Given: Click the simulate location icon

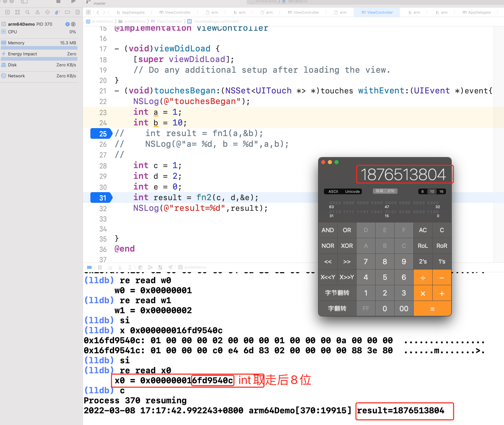Looking at the screenshot, I should click(x=170, y=267).
